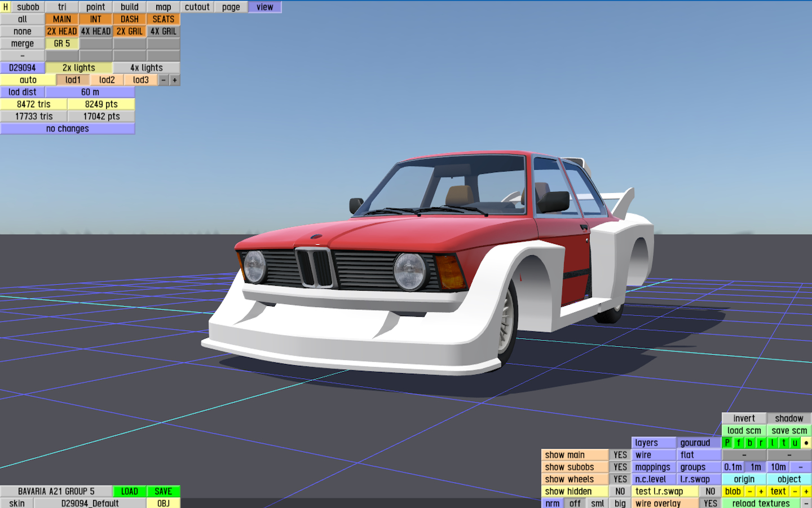The height and width of the screenshot is (508, 812).
Task: Click the LOAD button
Action: click(130, 492)
